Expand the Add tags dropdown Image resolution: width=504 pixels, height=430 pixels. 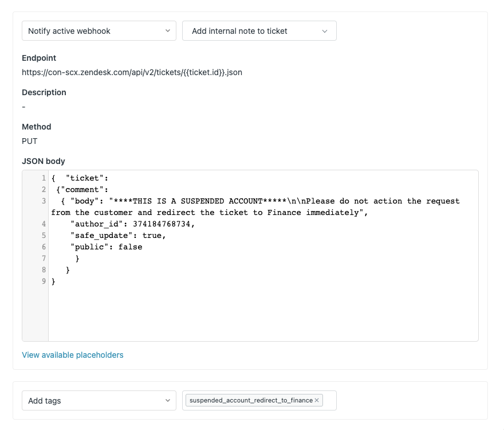coord(99,400)
